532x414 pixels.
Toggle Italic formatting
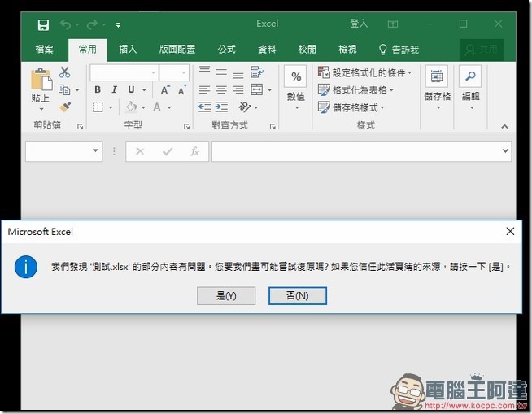(x=113, y=90)
